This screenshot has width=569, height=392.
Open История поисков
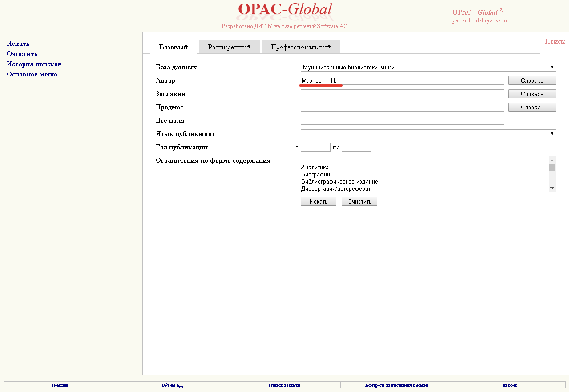(34, 64)
